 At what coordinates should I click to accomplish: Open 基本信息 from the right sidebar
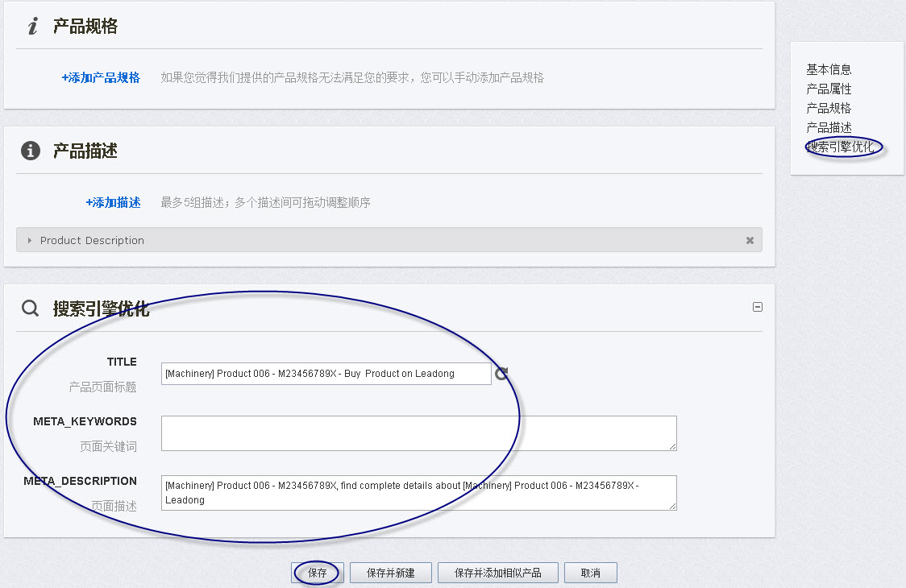828,69
